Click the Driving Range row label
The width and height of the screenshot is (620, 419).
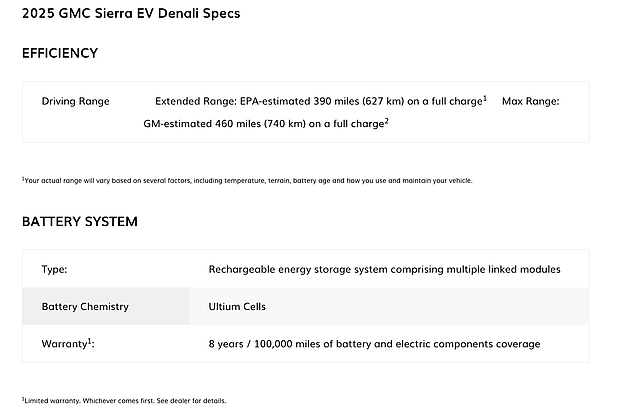75,101
